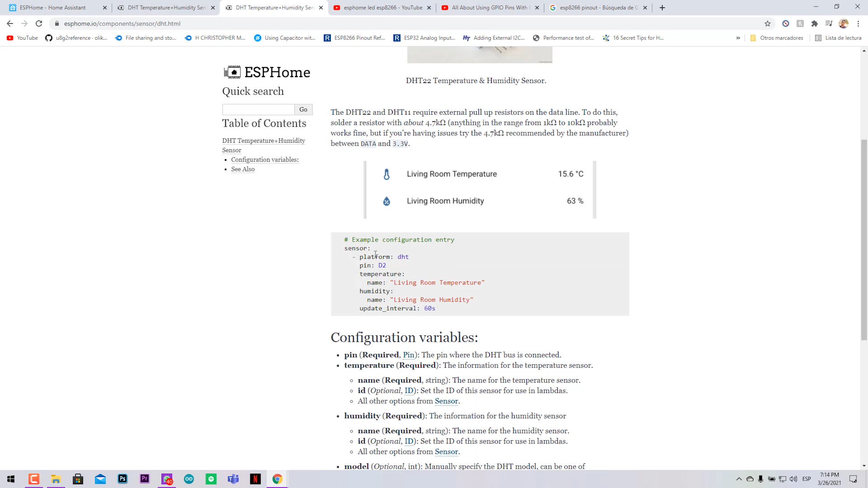The width and height of the screenshot is (868, 488).
Task: Click the scrollbar down arrow
Action: pyautogui.click(x=864, y=465)
